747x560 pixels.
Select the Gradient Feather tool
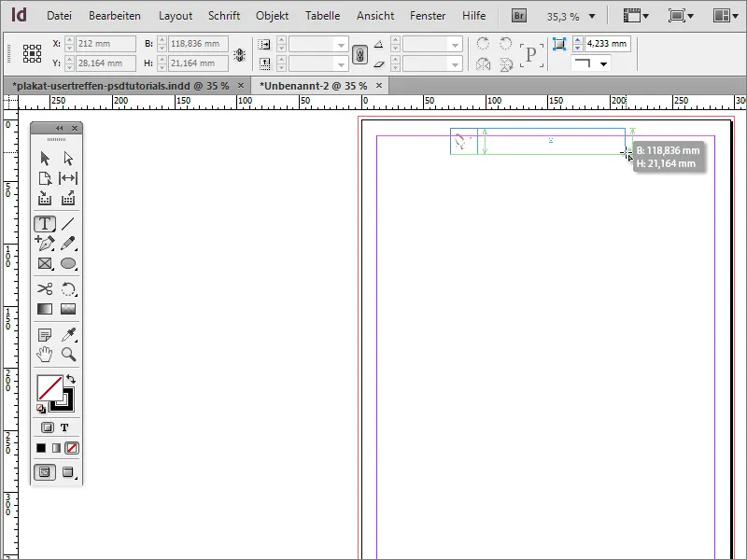point(68,309)
